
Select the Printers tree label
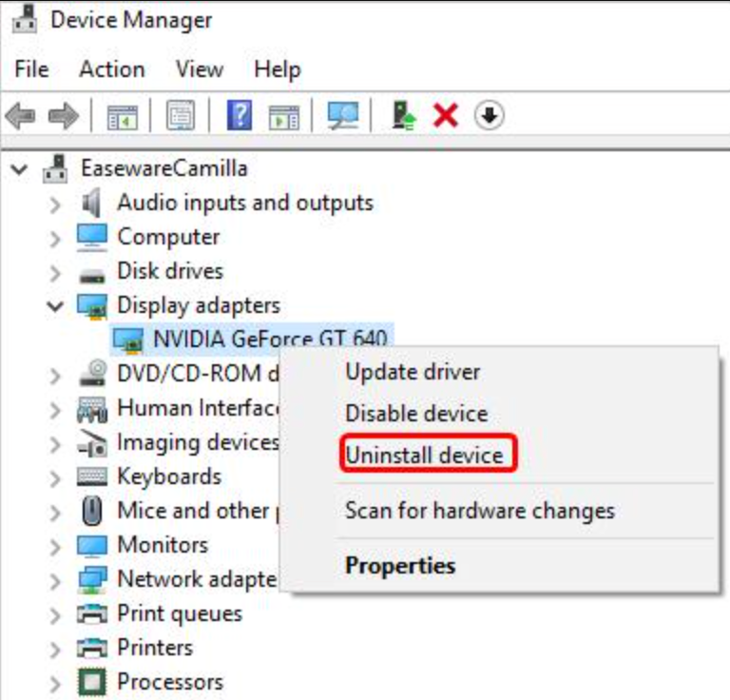(x=155, y=648)
